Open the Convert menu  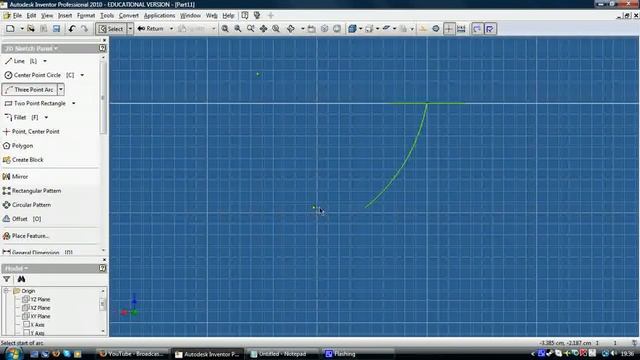point(129,16)
